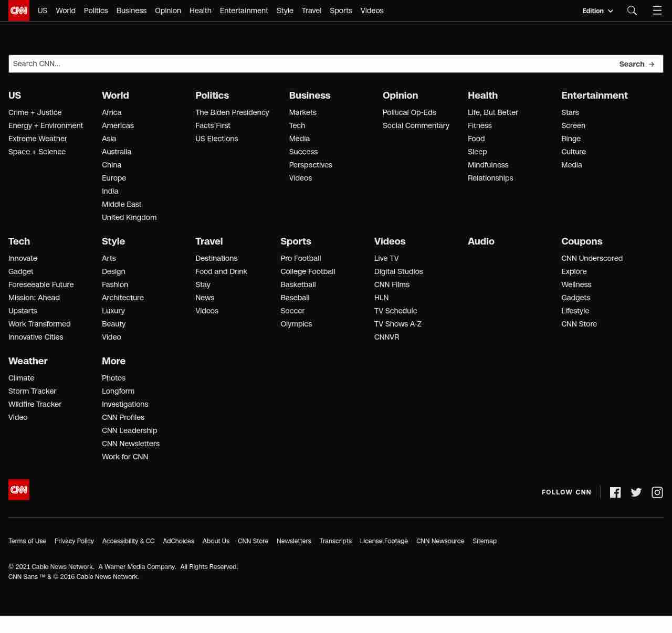Open The Biden Presidency link
The width and height of the screenshot is (672, 633).
tap(232, 112)
